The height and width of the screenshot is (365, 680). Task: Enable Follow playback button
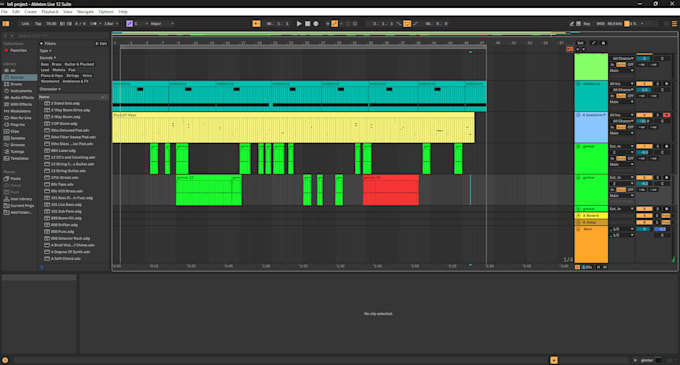pos(256,24)
